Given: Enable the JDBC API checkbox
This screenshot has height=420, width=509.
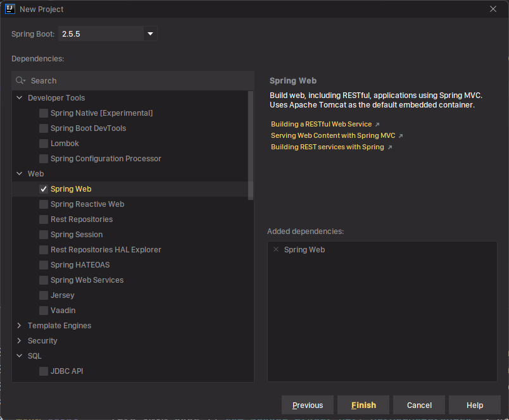Looking at the screenshot, I should tap(44, 371).
